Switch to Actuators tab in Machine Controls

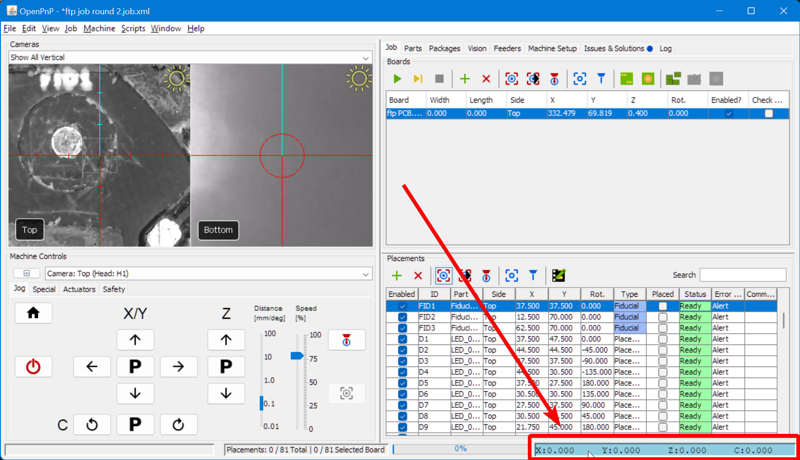click(x=79, y=289)
